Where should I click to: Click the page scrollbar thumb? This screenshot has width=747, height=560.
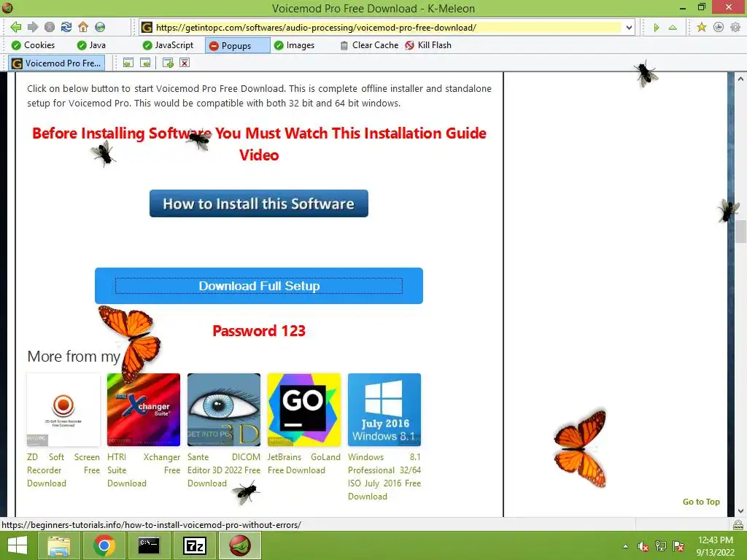tap(740, 232)
